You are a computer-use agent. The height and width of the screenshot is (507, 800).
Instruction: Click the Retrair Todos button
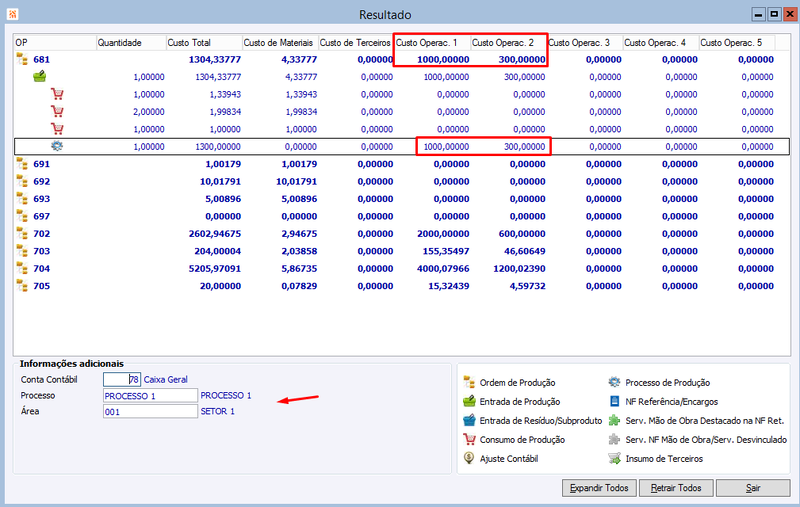676,488
